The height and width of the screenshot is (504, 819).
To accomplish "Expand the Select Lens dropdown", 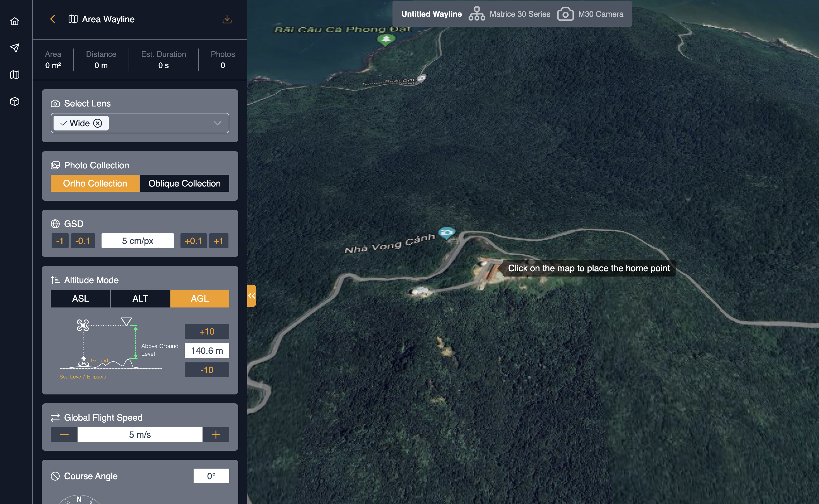I will point(217,123).
